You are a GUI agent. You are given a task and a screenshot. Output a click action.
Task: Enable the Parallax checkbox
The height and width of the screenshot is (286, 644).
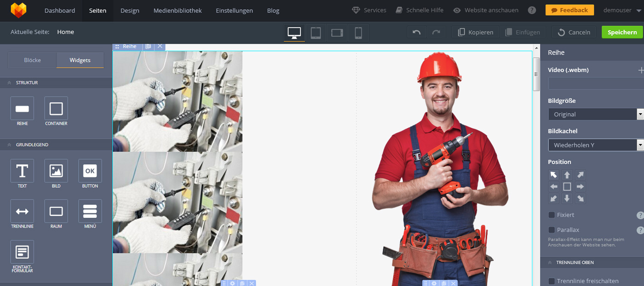(x=552, y=230)
